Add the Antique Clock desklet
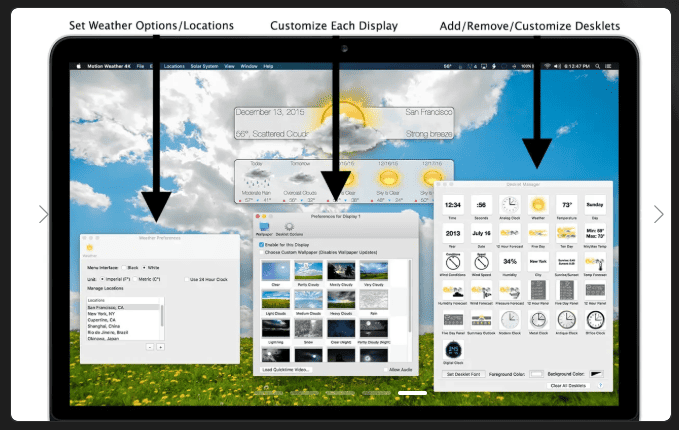Viewport: 679px width, 430px height. point(566,320)
